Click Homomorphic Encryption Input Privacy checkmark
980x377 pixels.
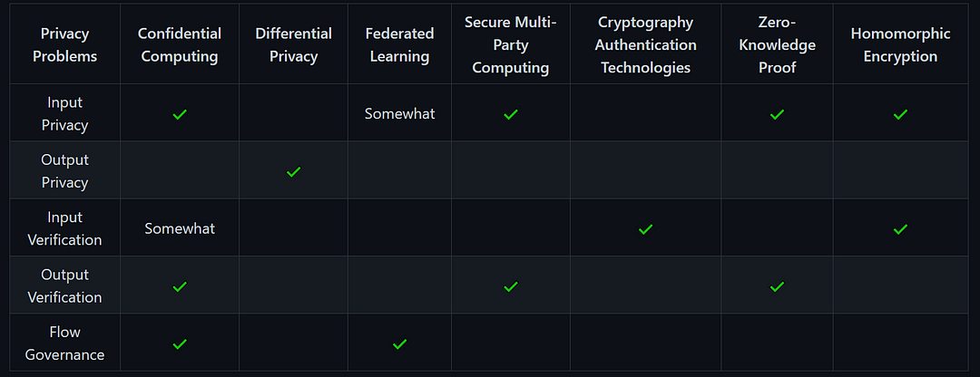pos(900,114)
